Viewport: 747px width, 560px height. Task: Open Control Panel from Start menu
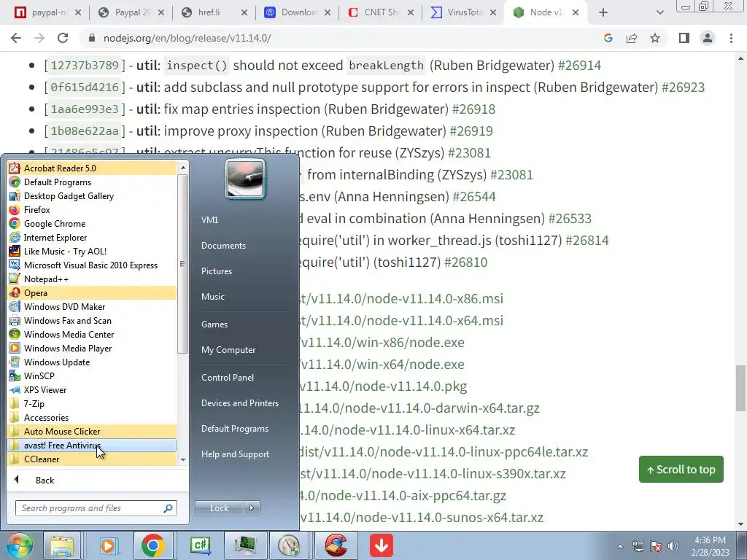[228, 378]
